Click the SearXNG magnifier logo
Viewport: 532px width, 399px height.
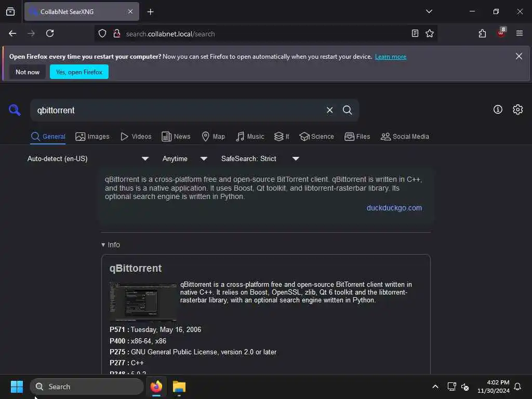coord(15,110)
